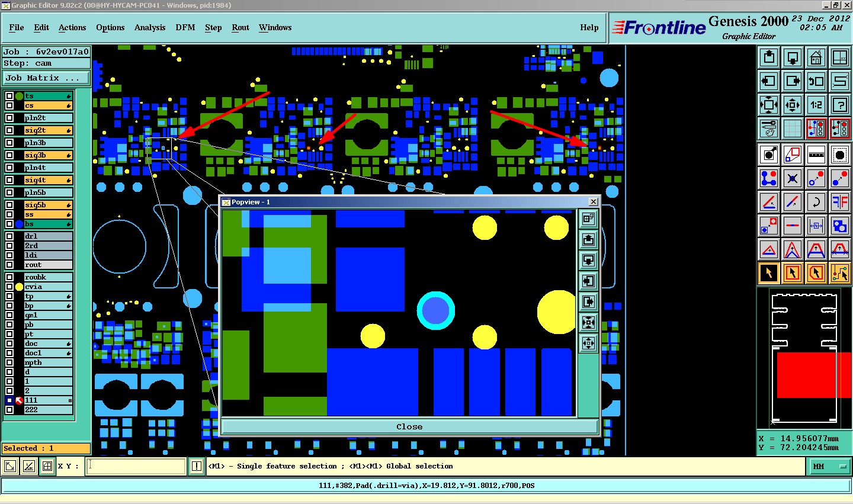Select the net selection pointer tool
Screen dimensions: 853x504
tap(840, 273)
